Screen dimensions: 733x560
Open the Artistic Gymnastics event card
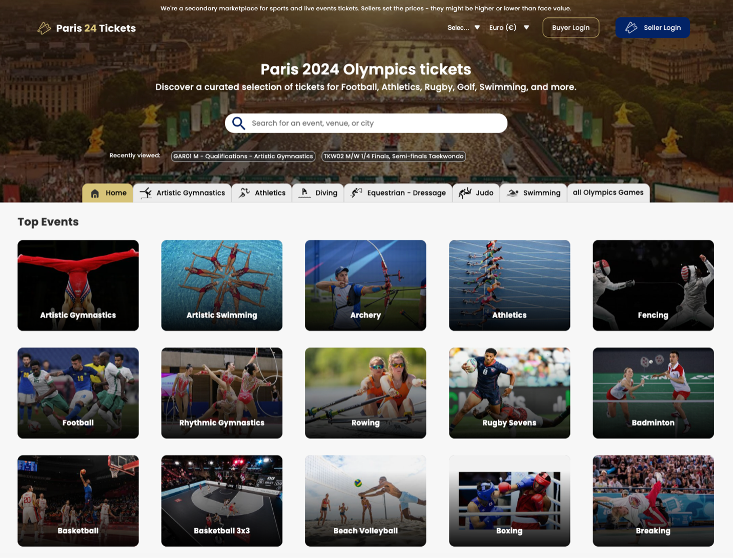coord(78,285)
